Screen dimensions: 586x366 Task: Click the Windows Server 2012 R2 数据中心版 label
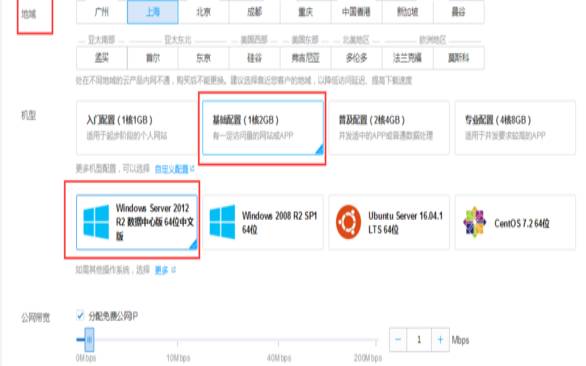tap(155, 222)
